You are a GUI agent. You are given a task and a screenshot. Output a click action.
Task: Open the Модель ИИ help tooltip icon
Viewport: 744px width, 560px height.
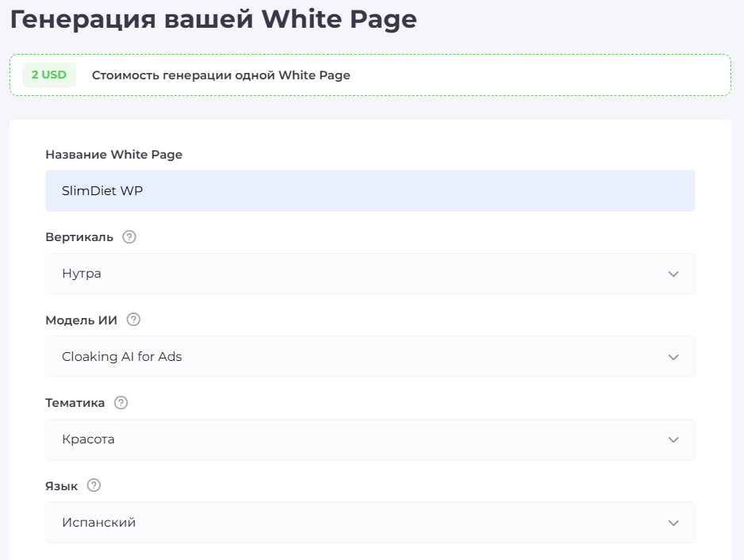click(133, 320)
